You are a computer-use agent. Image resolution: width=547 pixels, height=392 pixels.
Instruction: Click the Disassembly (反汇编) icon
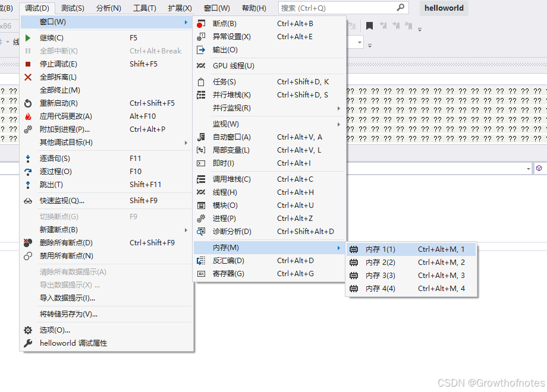pyautogui.click(x=201, y=261)
